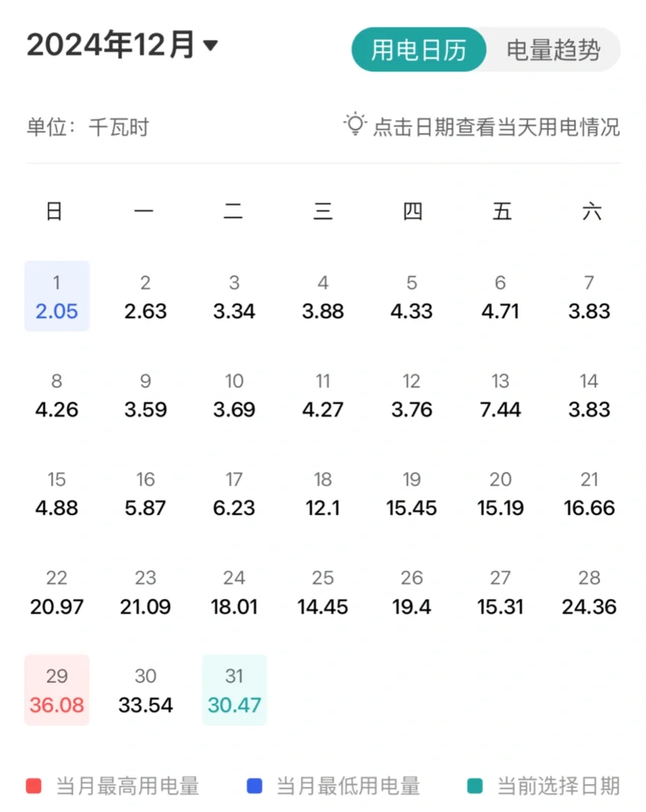Click the 点击日期查看当天用电情况 hint text
646x812 pixels.
click(x=497, y=127)
